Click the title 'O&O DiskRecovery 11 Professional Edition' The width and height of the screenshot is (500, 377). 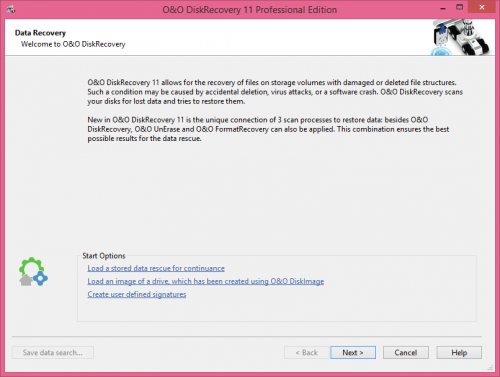coord(250,10)
